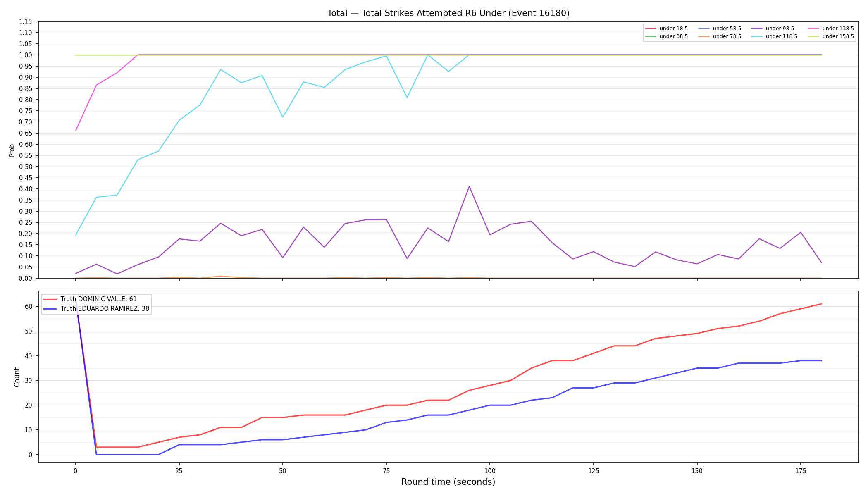The width and height of the screenshot is (868, 496).
Task: Click the "Prob" y-axis label
Action: 12,150
